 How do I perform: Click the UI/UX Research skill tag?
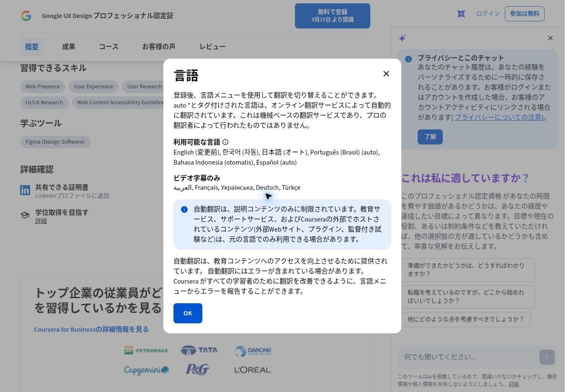[44, 103]
